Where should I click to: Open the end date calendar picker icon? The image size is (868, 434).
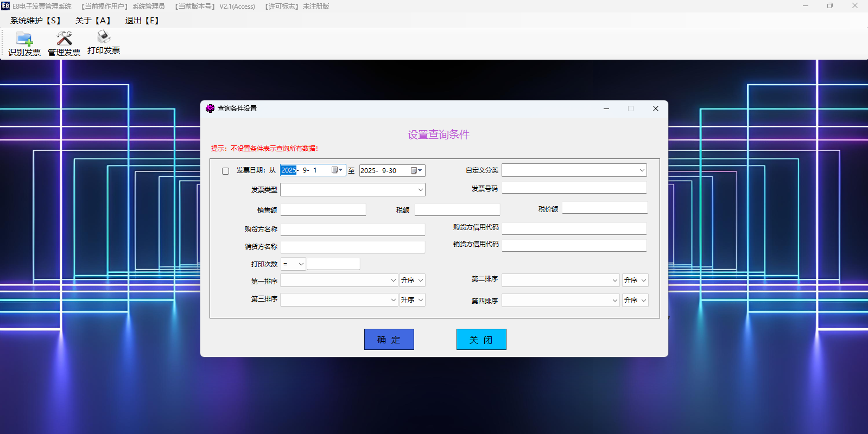(x=416, y=171)
